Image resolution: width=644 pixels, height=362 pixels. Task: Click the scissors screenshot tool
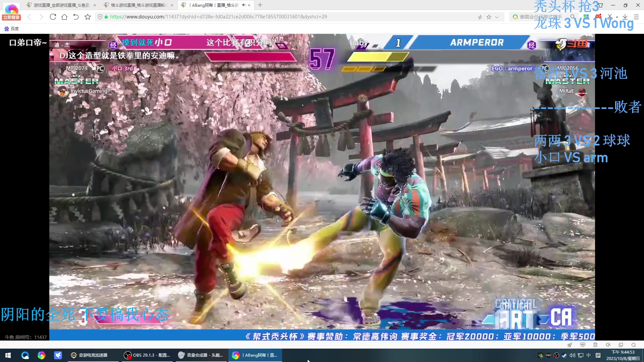click(610, 17)
